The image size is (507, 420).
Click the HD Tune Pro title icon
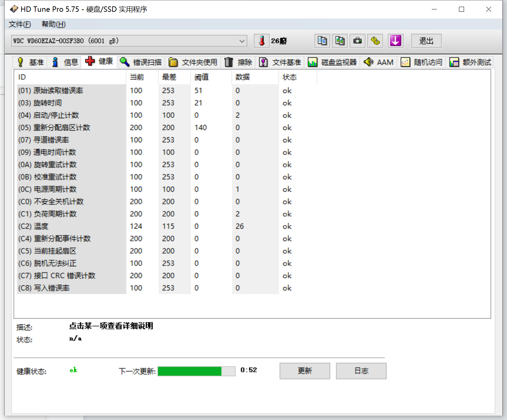tap(14, 9)
